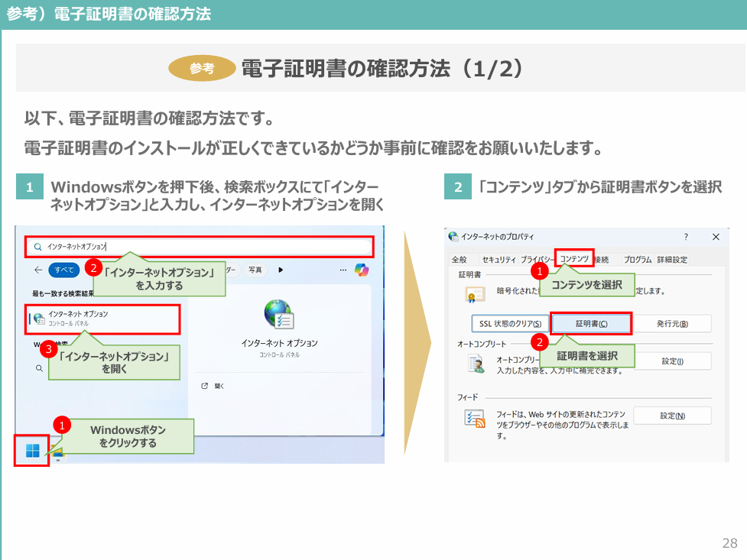
Task: Click the globe icon beside インターネット オプション result
Action: point(37,317)
